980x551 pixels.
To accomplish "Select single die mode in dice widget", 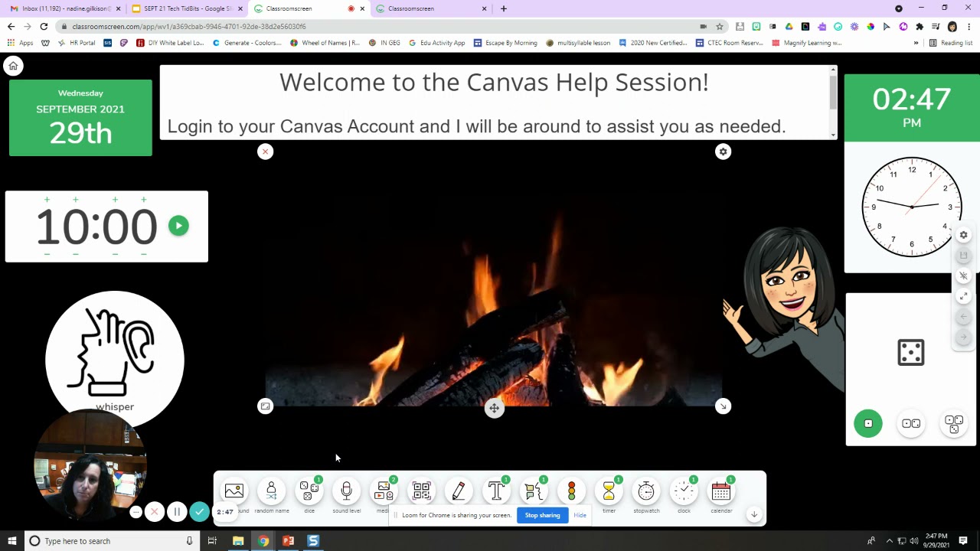I will tap(868, 423).
